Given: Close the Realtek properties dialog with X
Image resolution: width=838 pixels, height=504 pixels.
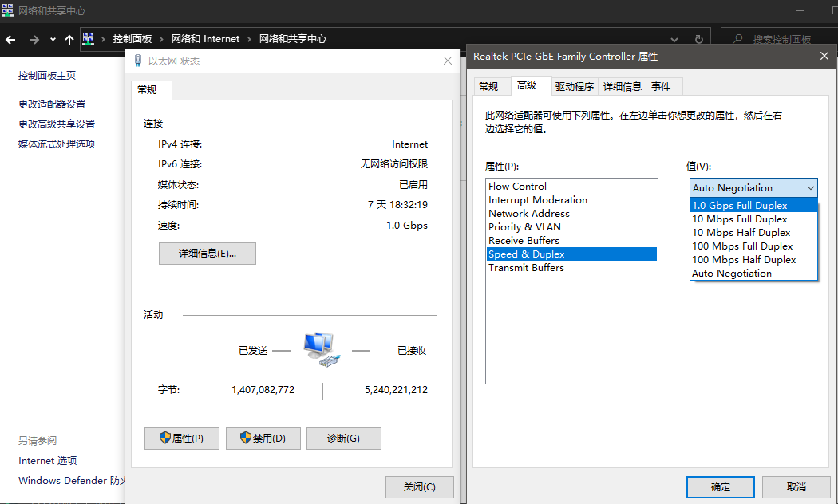Looking at the screenshot, I should [x=824, y=56].
